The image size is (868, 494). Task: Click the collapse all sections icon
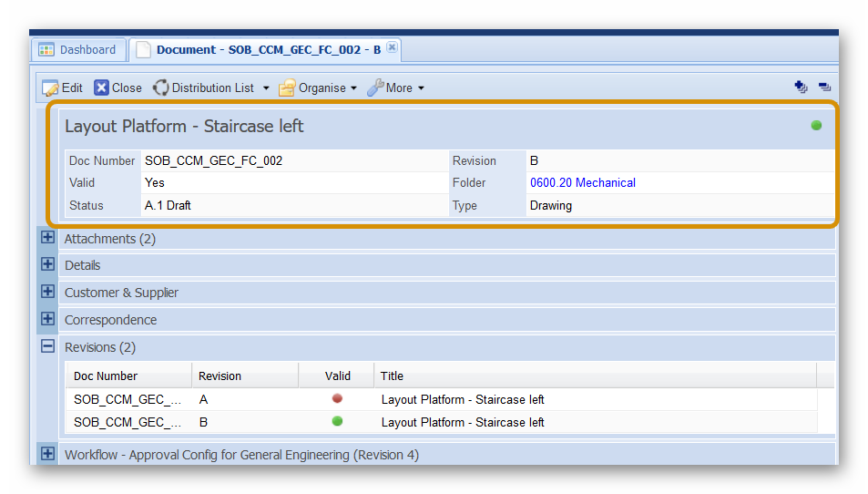tap(823, 87)
